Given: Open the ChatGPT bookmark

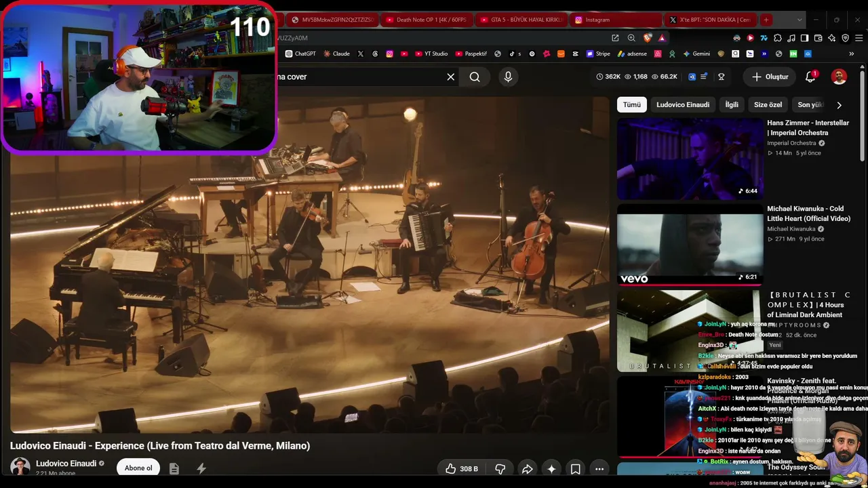Looking at the screenshot, I should coord(300,54).
